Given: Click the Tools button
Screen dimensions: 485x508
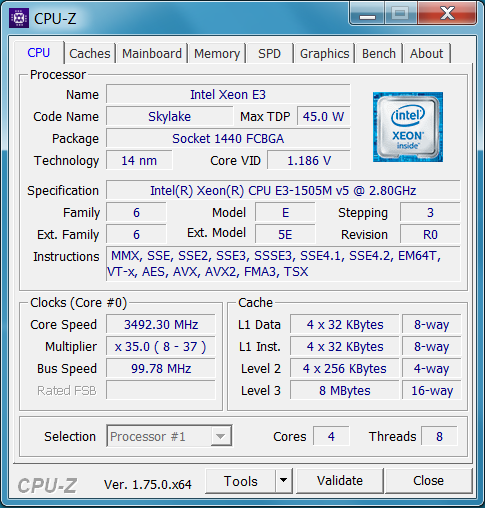Looking at the screenshot, I should coord(241,480).
